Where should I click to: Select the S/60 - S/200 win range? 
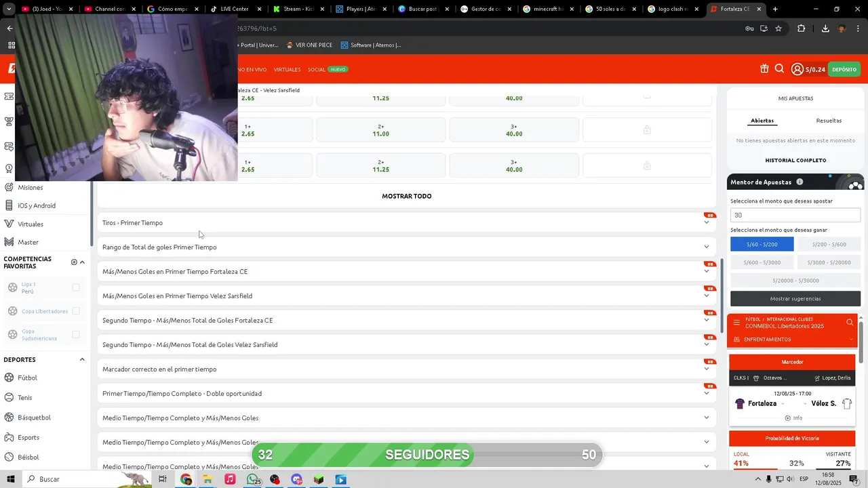762,244
